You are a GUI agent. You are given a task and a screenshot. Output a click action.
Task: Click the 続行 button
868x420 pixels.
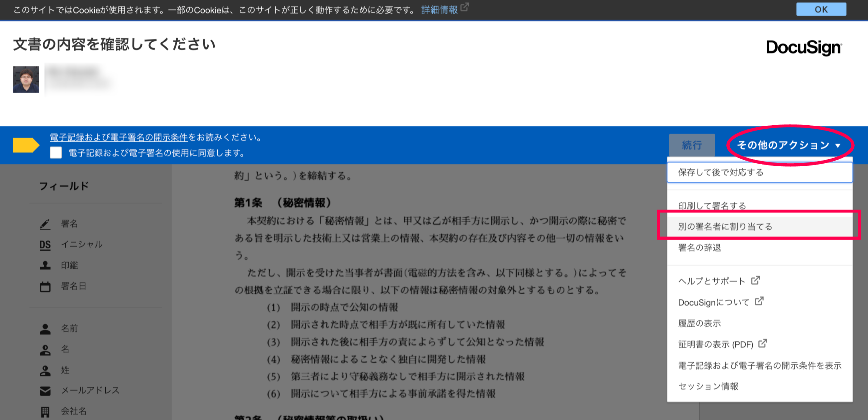(x=692, y=145)
